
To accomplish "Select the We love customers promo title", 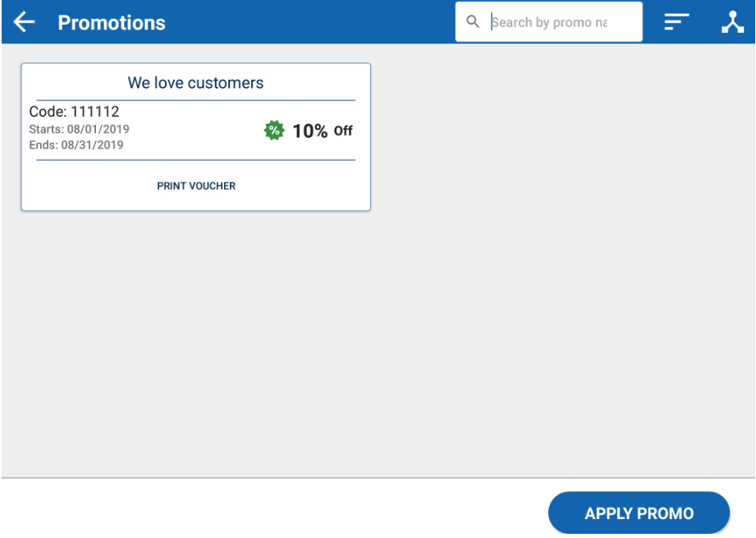I will pos(195,83).
